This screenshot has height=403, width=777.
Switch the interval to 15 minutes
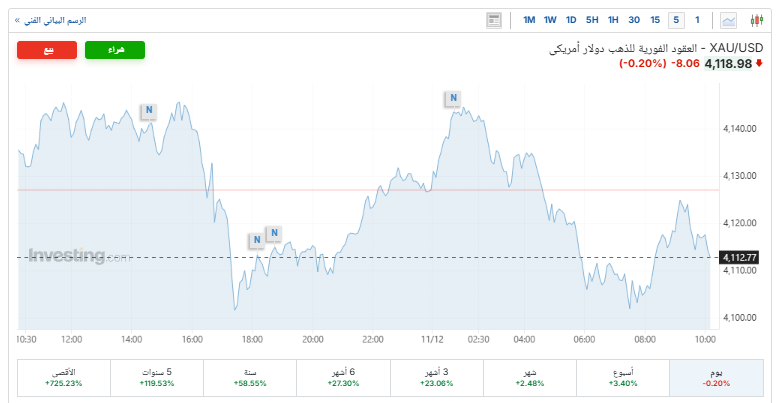[x=655, y=20]
